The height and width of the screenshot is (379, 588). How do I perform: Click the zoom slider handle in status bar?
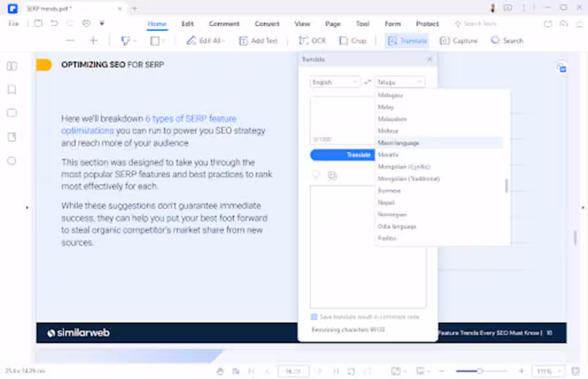(x=479, y=371)
